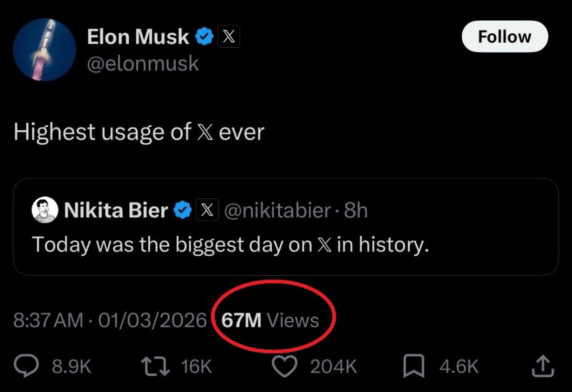Open the @nikitabier handle link
The image size is (572, 392).
tap(278, 210)
